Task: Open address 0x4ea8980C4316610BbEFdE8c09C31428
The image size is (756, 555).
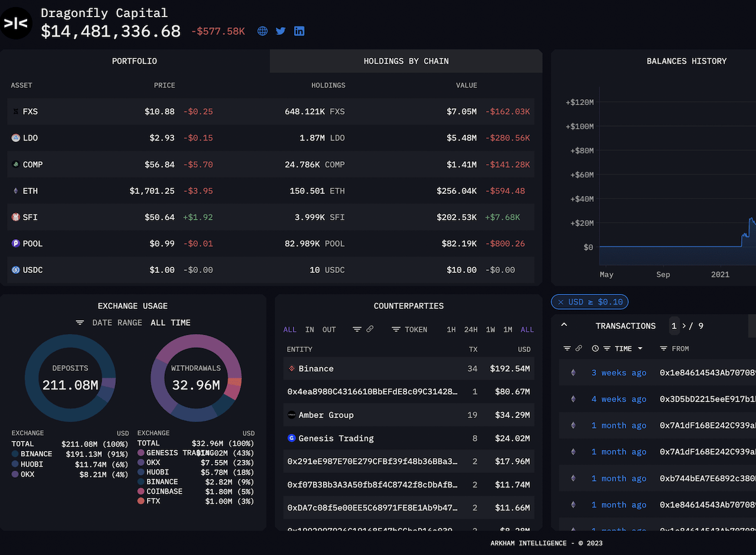Action: (x=373, y=391)
